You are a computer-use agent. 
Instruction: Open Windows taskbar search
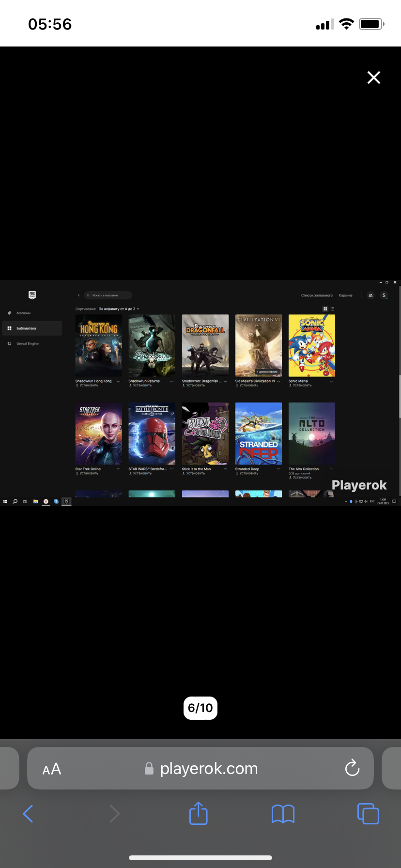(x=15, y=501)
